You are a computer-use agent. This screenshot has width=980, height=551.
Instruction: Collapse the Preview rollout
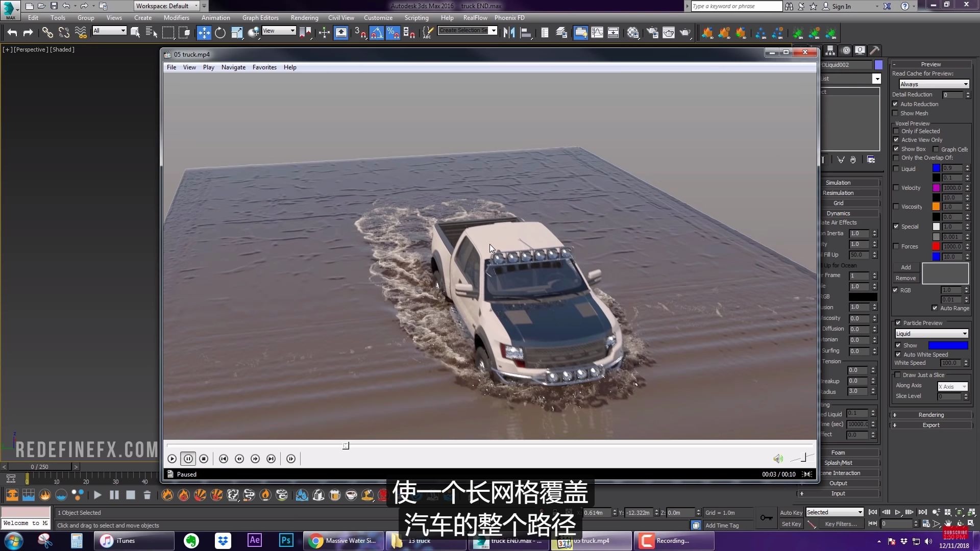point(894,64)
